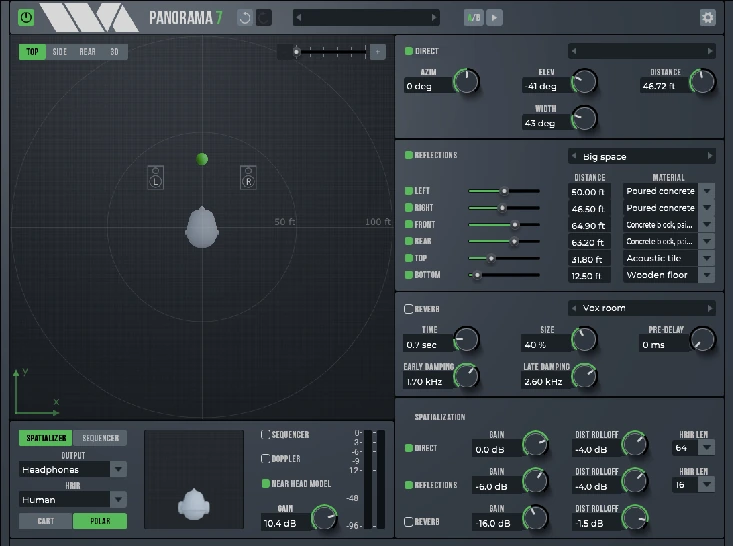Toggle the Front reflection
The image size is (733, 546).
(409, 224)
